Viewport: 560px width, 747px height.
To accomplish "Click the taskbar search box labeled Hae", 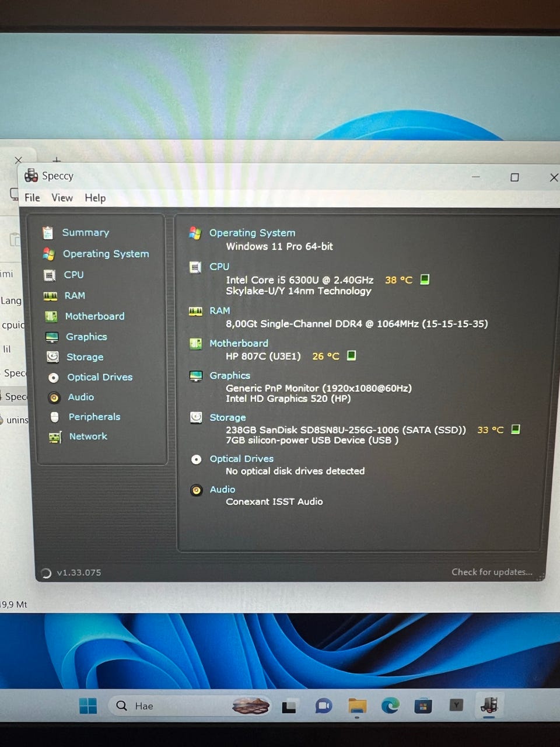I will point(190,706).
